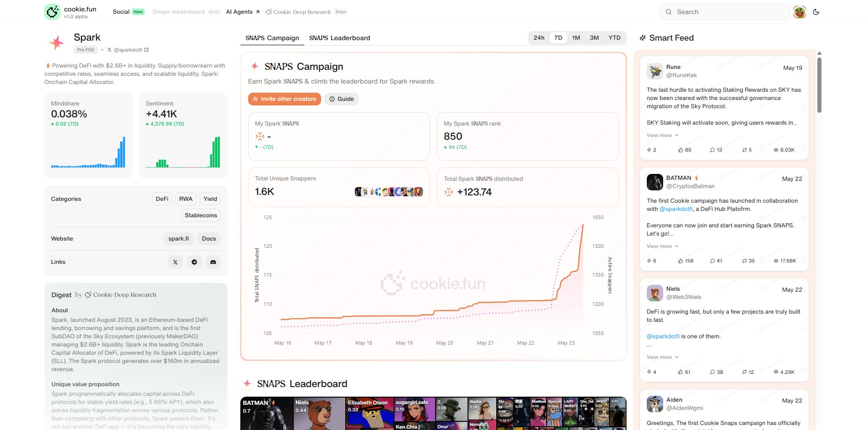Enable the 24h time range

tap(539, 38)
